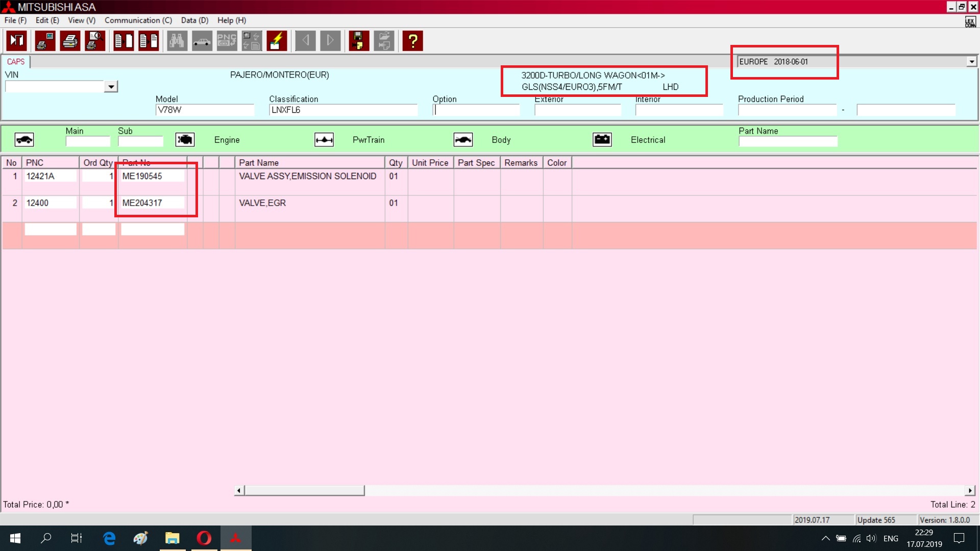Click the printer toolbar icon
The height and width of the screenshot is (551, 980).
pyautogui.click(x=70, y=41)
